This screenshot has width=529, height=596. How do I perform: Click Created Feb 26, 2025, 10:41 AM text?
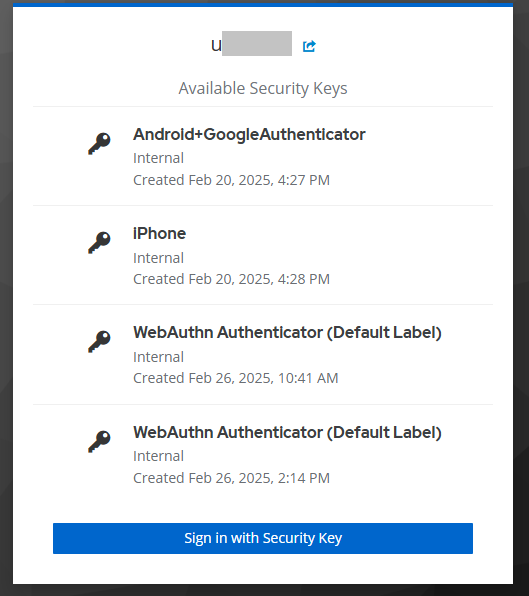236,378
